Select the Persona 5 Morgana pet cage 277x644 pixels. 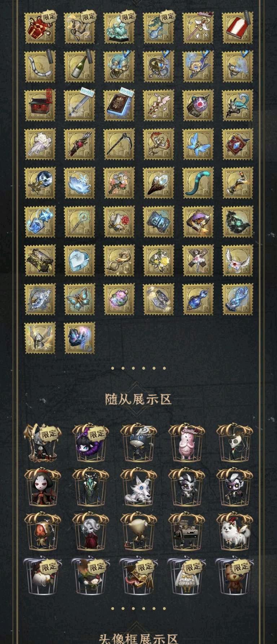tap(139, 443)
